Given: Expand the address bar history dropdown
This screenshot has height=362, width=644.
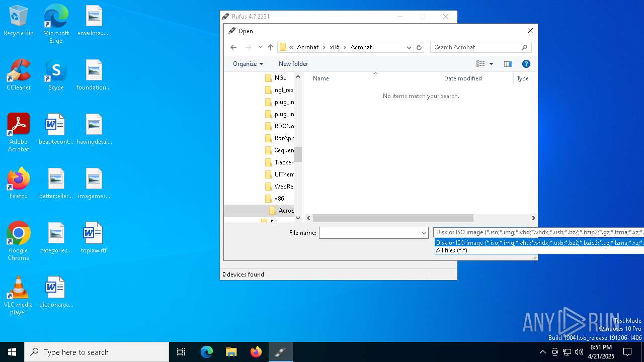Looking at the screenshot, I should tap(409, 47).
